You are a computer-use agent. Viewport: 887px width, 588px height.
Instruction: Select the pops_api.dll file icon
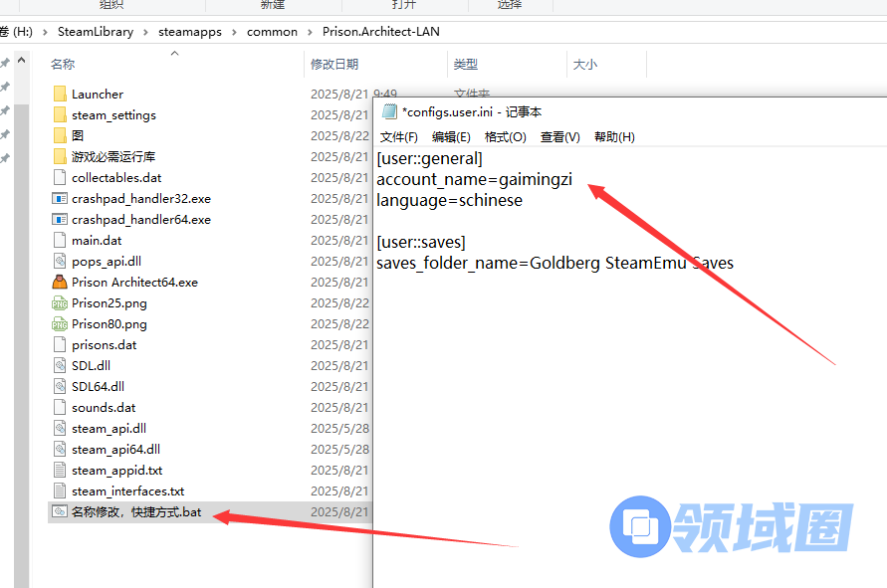point(59,262)
